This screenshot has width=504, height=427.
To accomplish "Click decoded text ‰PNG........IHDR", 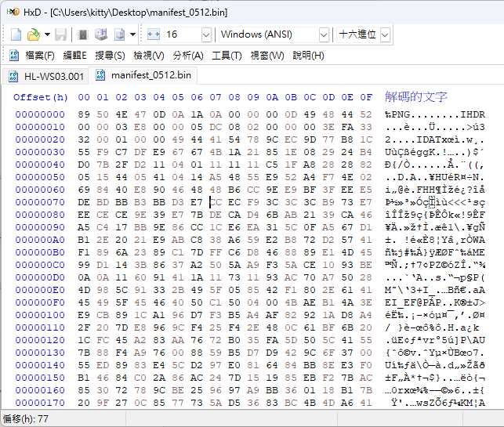I will (x=435, y=114).
